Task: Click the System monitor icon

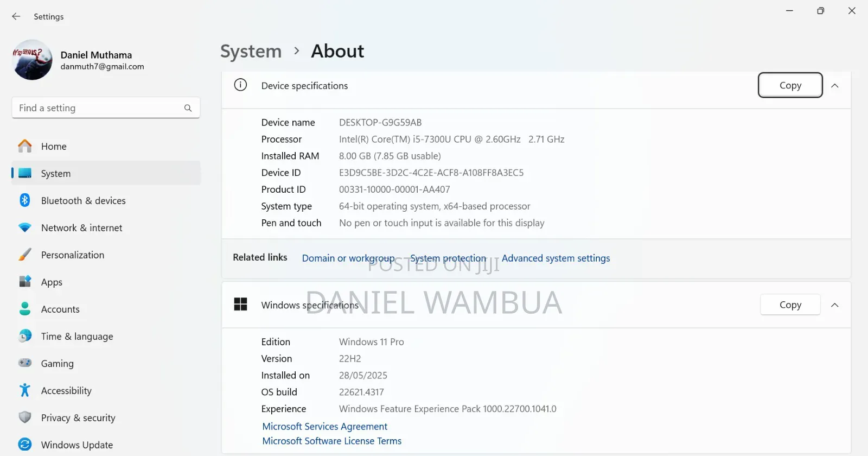Action: click(25, 173)
